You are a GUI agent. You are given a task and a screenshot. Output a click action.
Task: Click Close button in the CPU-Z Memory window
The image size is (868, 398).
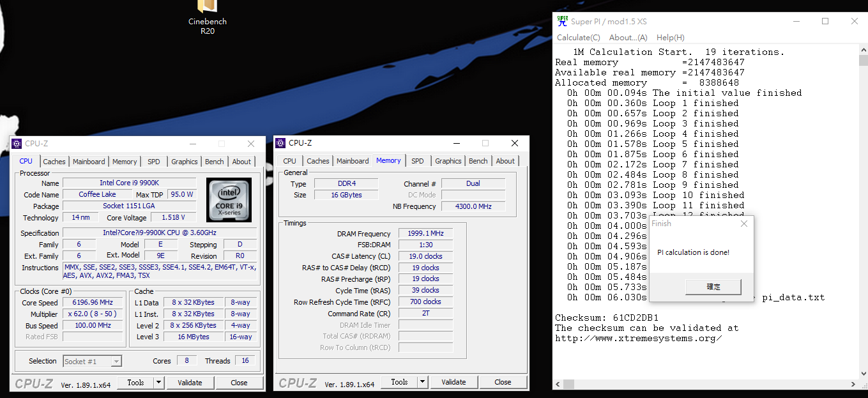click(503, 382)
